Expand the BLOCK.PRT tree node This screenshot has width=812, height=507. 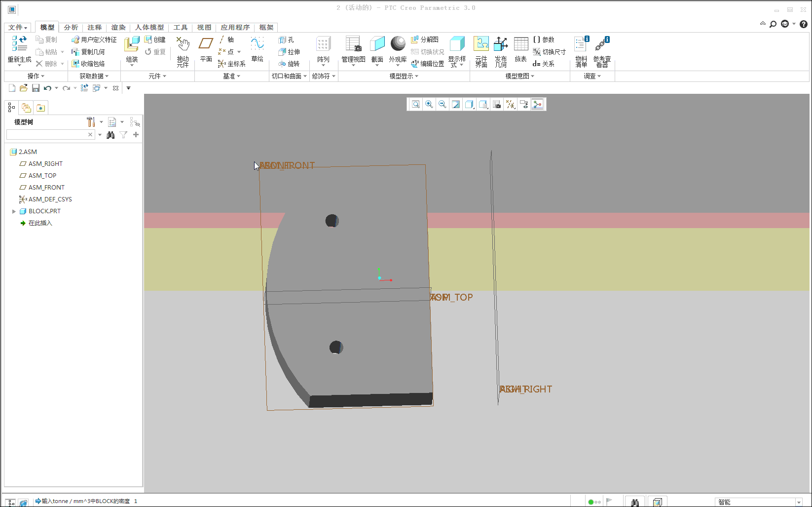click(x=14, y=211)
